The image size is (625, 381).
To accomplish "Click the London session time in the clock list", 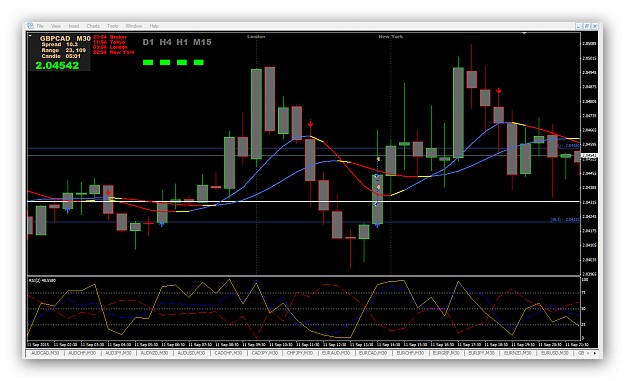I will pos(110,47).
